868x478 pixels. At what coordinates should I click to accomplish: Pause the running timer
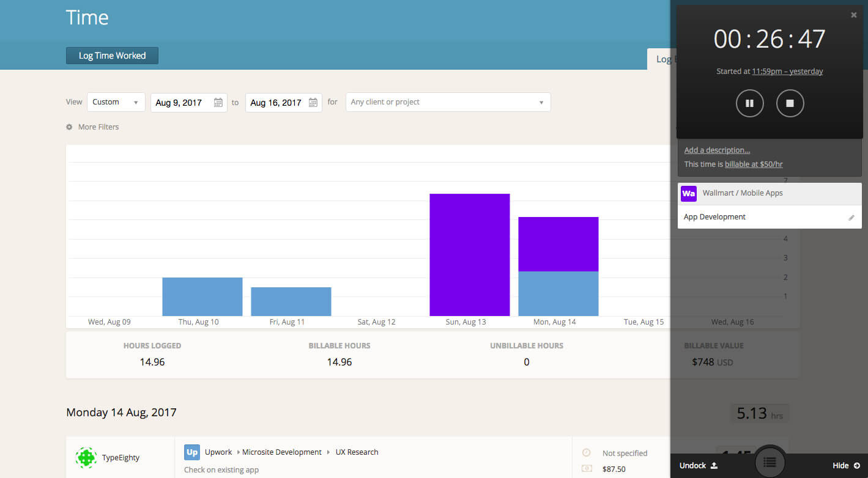[x=749, y=103]
